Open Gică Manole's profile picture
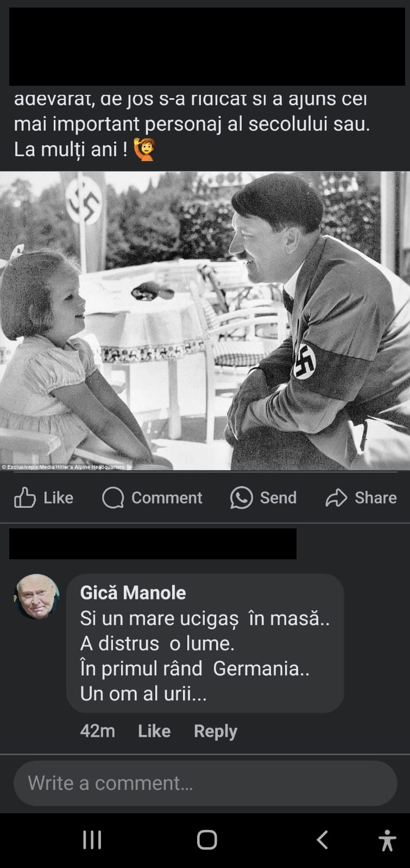The height and width of the screenshot is (868, 410). (36, 597)
